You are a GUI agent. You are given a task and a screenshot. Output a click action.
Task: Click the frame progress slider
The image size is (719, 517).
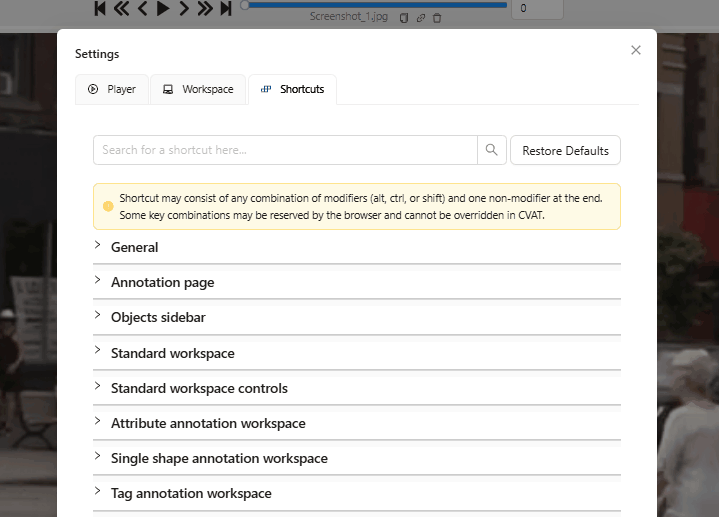pos(374,5)
